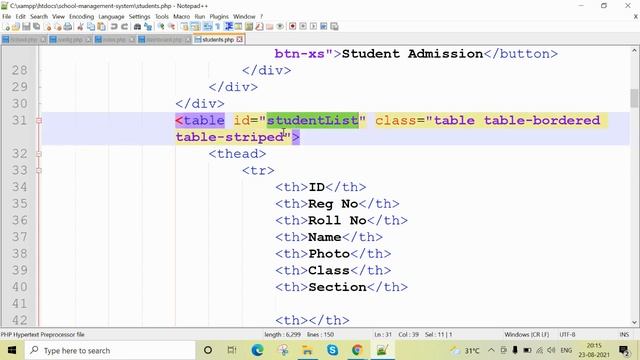Image resolution: width=640 pixels, height=360 pixels.
Task: Collapse the tr fold marker on line 33
Action: [x=39, y=171]
